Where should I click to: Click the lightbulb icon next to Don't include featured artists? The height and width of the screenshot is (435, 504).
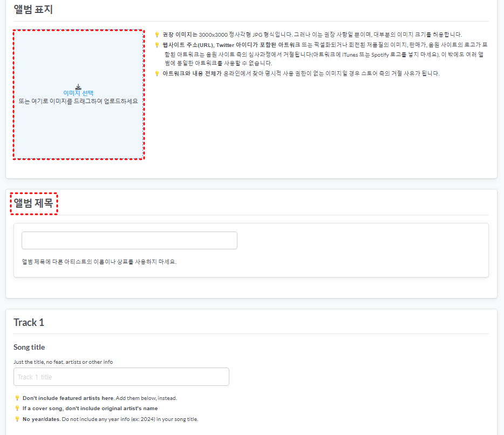(17, 398)
